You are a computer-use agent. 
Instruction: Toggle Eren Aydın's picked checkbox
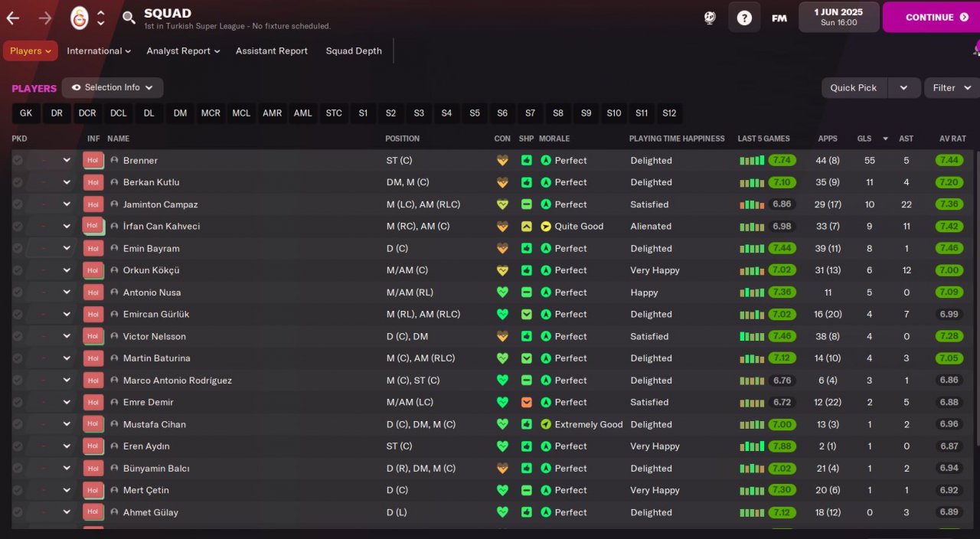pyautogui.click(x=18, y=446)
